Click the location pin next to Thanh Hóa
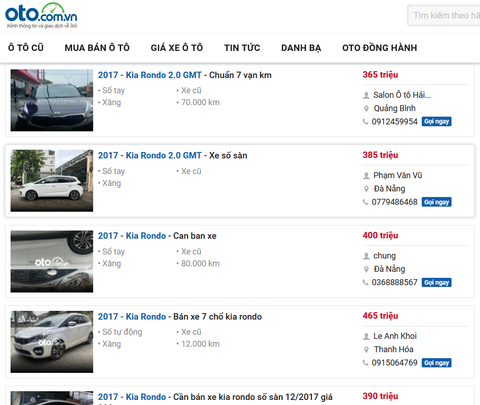Image resolution: width=480 pixels, height=405 pixels. (366, 349)
